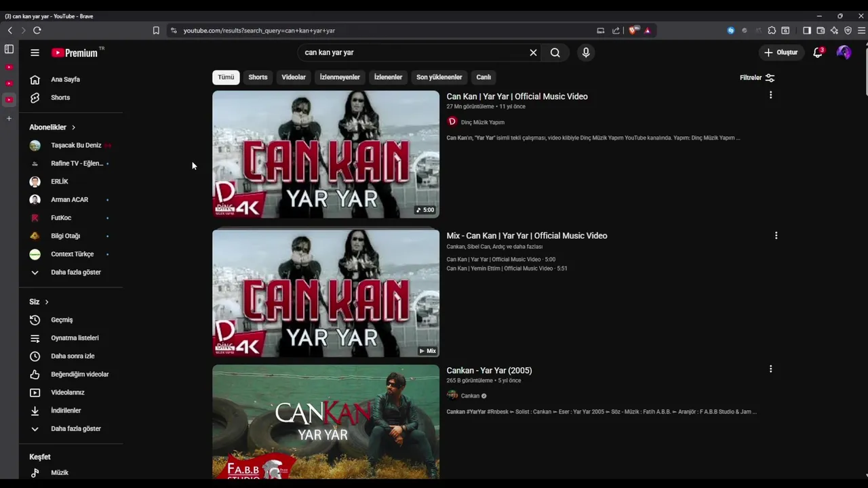Open the Brave VPN shield icon
This screenshot has width=868, height=488.
(848, 30)
